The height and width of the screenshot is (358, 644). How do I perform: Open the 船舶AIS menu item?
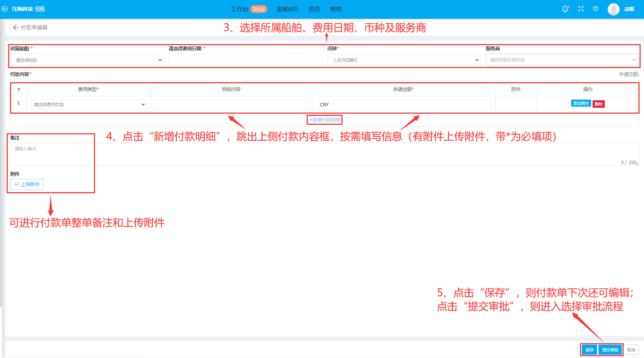click(287, 9)
